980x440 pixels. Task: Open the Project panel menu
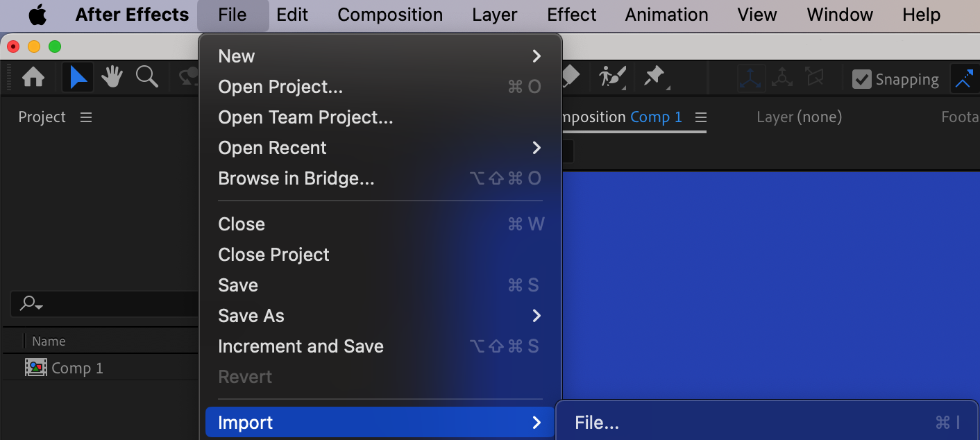(86, 117)
